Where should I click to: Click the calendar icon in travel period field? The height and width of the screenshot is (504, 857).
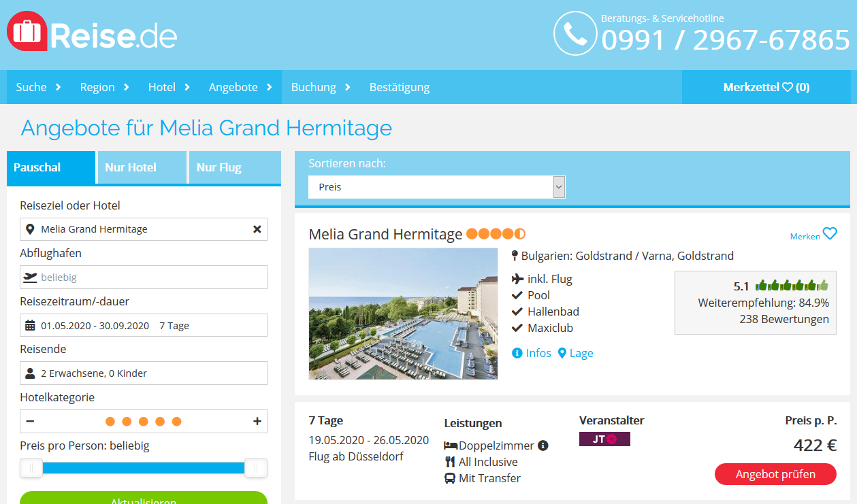[30, 325]
